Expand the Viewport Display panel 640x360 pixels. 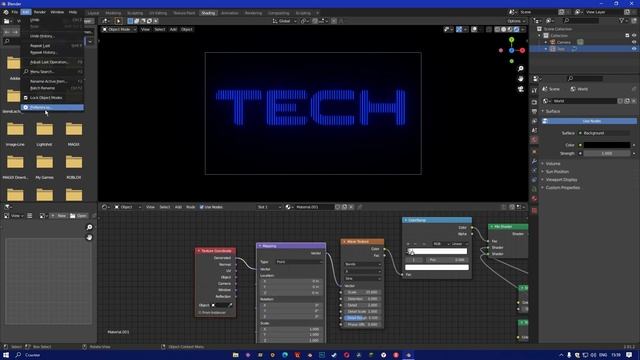click(561, 180)
